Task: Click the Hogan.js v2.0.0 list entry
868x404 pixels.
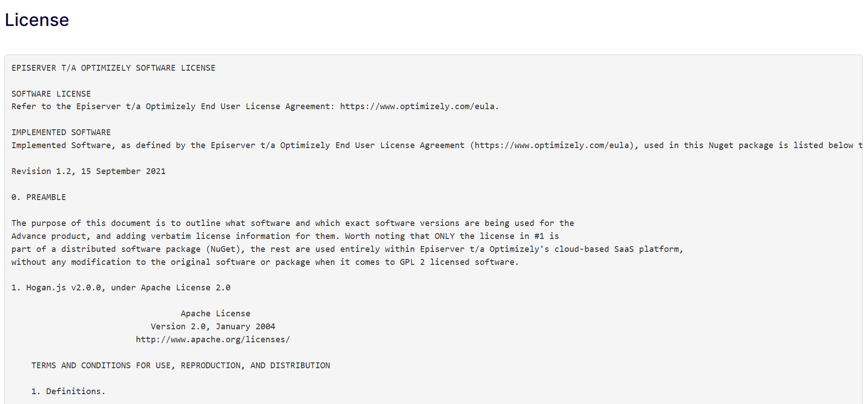Action: pos(121,288)
